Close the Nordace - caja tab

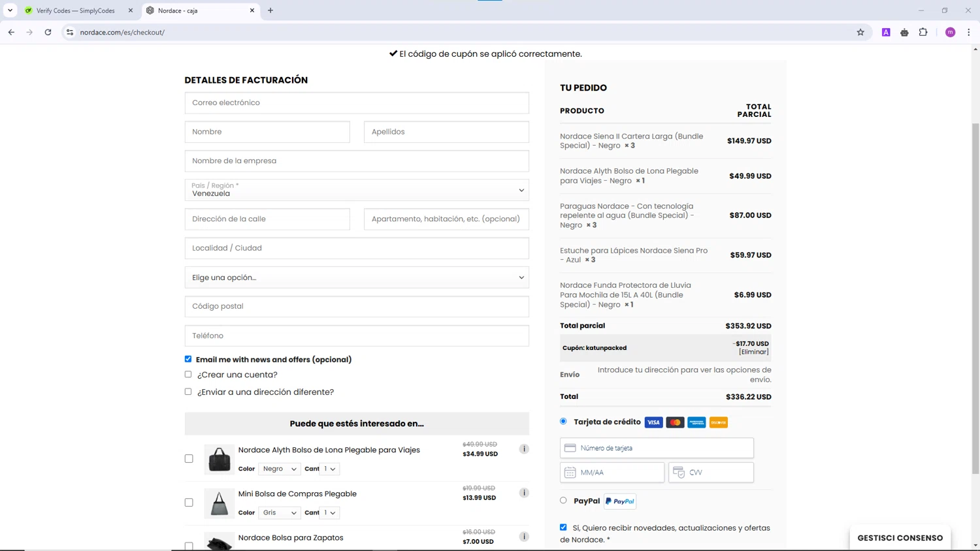point(252,10)
